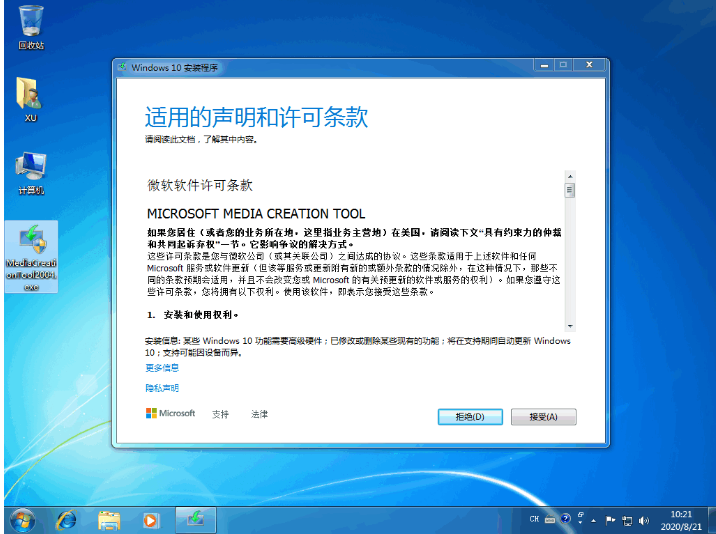Open Windows Media Player from taskbar
Viewport: 716px width, 534px height.
pos(150,519)
